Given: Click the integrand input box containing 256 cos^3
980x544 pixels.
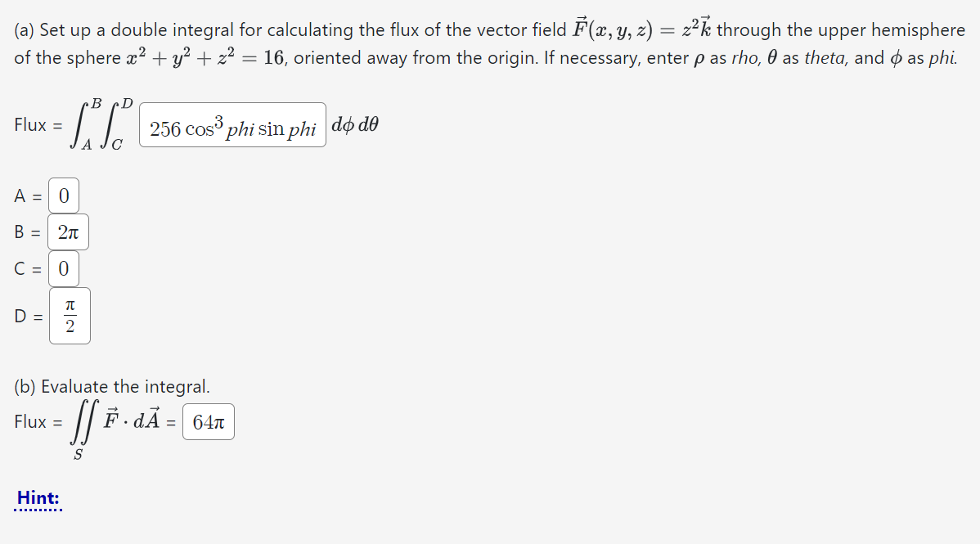Looking at the screenshot, I should 232,127.
